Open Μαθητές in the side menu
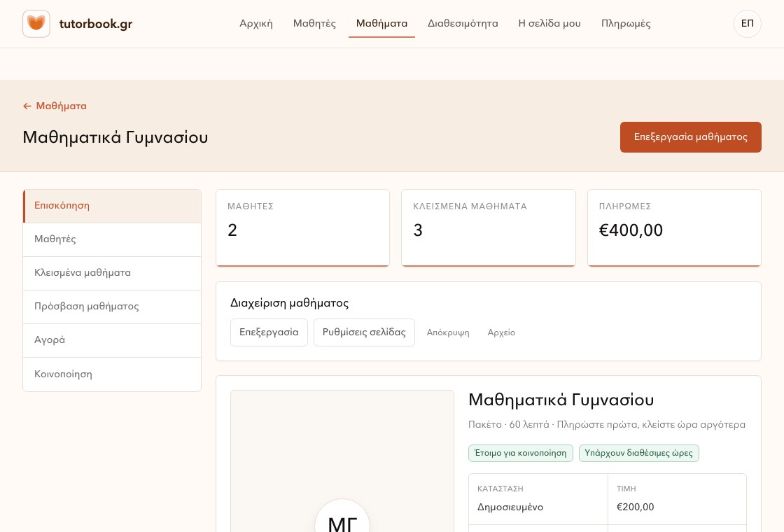 tap(112, 239)
